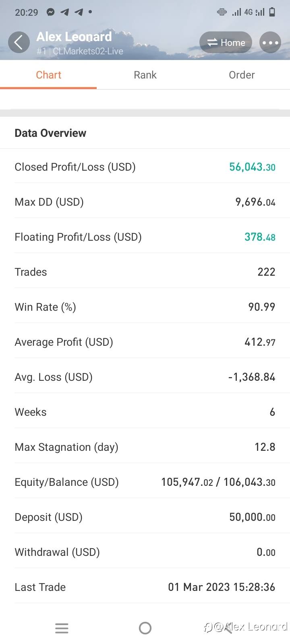
Task: Select the Chart tab
Action: [48, 75]
